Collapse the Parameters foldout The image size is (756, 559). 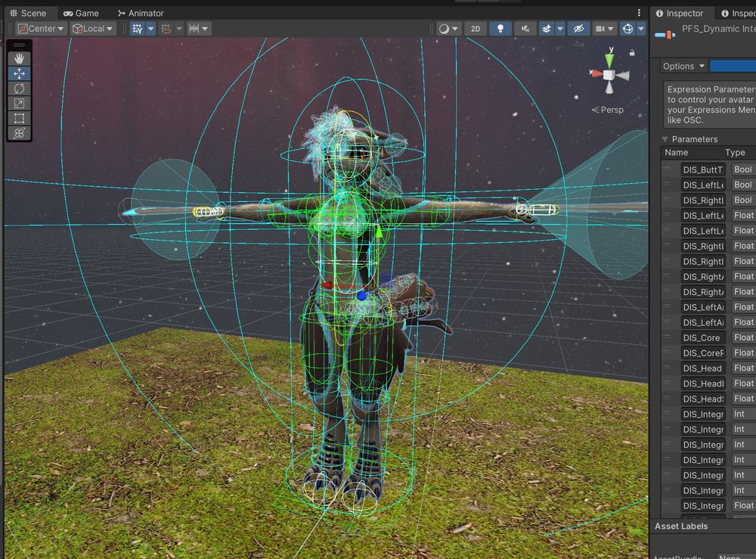pyautogui.click(x=665, y=139)
